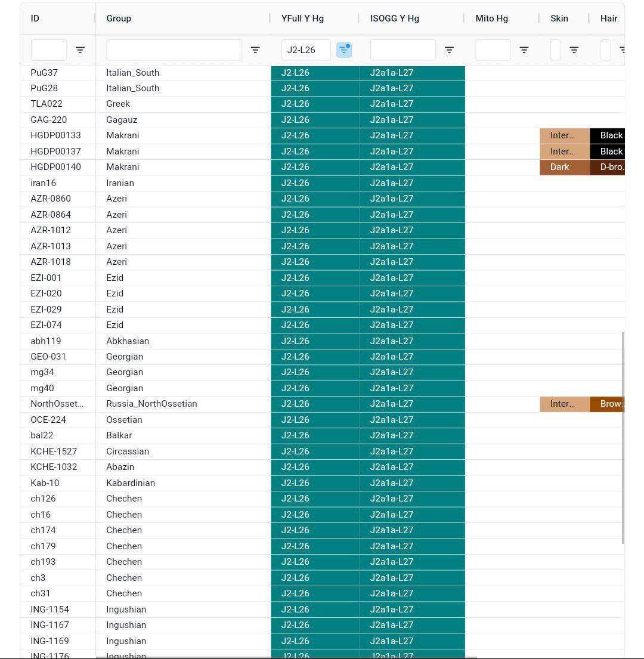This screenshot has height=659, width=644.
Task: Select the ING-1169 ID cell
Action: (x=58, y=641)
